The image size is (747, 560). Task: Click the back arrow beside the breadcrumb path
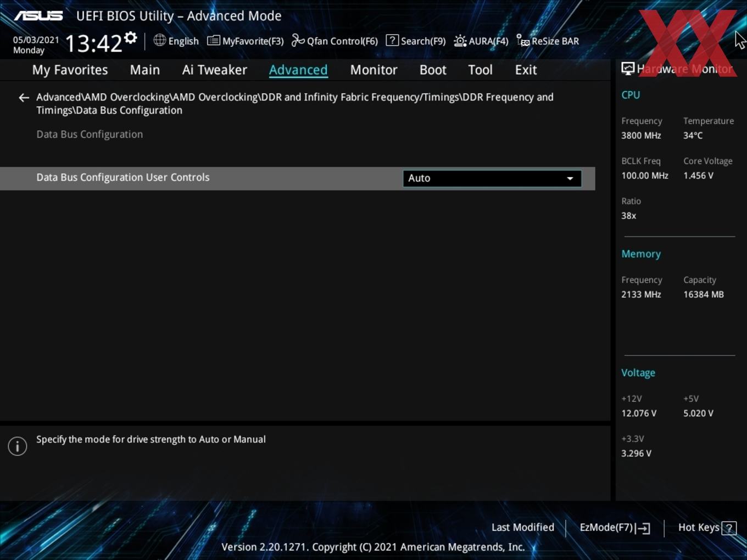point(24,98)
